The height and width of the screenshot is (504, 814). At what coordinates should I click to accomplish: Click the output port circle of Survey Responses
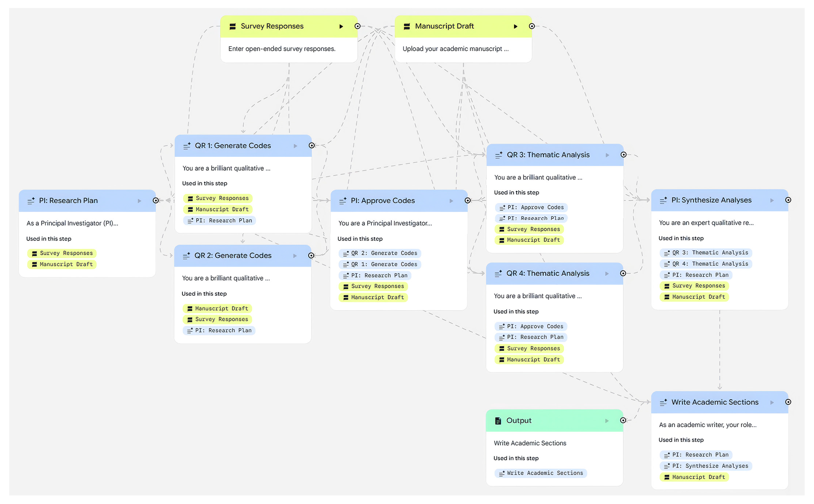(357, 26)
